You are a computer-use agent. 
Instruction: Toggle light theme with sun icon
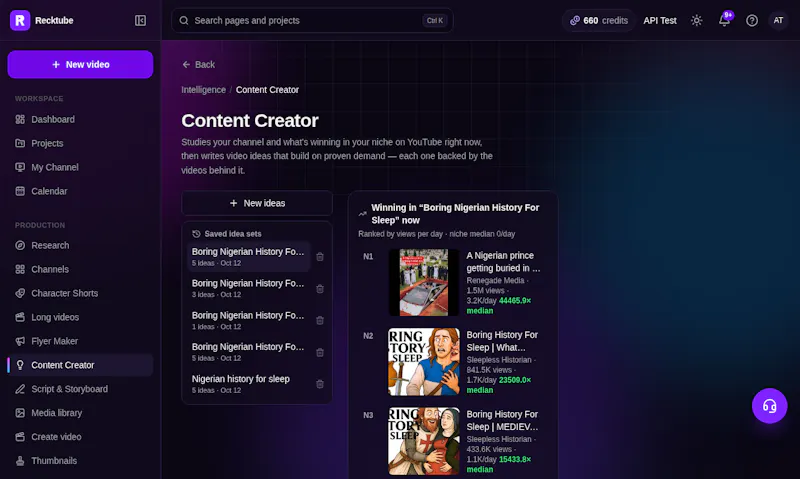tap(696, 20)
